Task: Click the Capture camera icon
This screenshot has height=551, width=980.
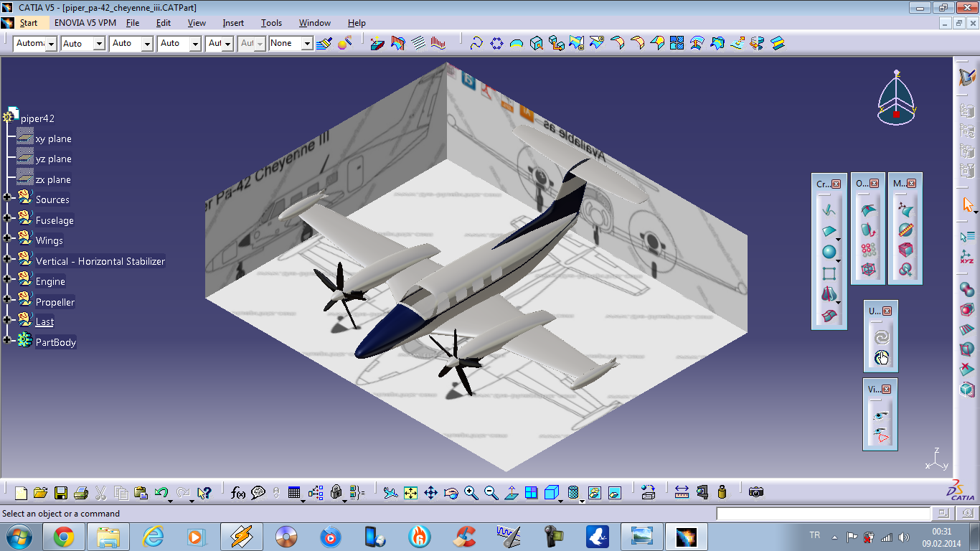Action: [755, 493]
